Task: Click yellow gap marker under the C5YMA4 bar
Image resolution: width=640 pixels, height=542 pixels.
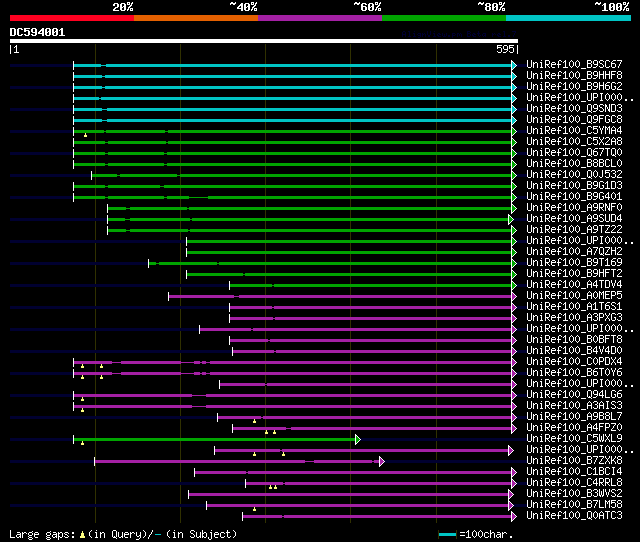Action: (x=85, y=135)
